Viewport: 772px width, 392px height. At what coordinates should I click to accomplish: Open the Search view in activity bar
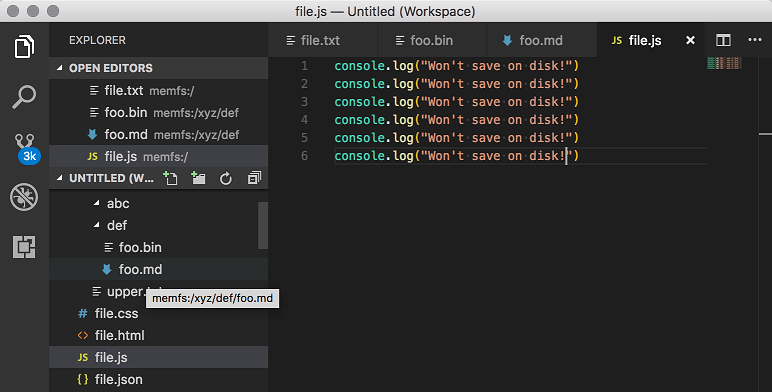pyautogui.click(x=24, y=97)
